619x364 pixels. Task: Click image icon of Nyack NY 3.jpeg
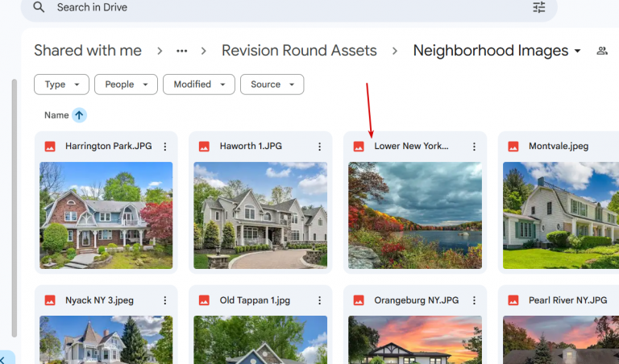click(x=50, y=300)
